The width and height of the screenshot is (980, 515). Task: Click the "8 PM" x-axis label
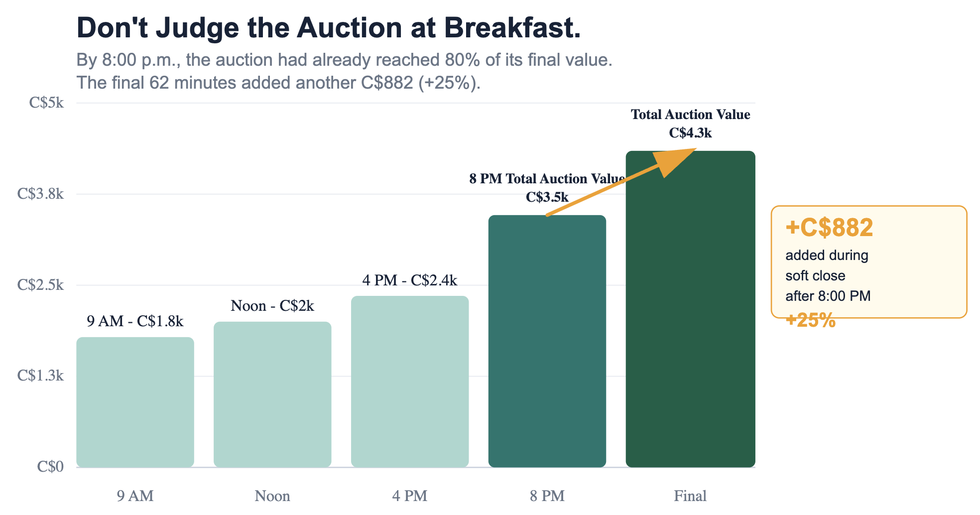[547, 496]
